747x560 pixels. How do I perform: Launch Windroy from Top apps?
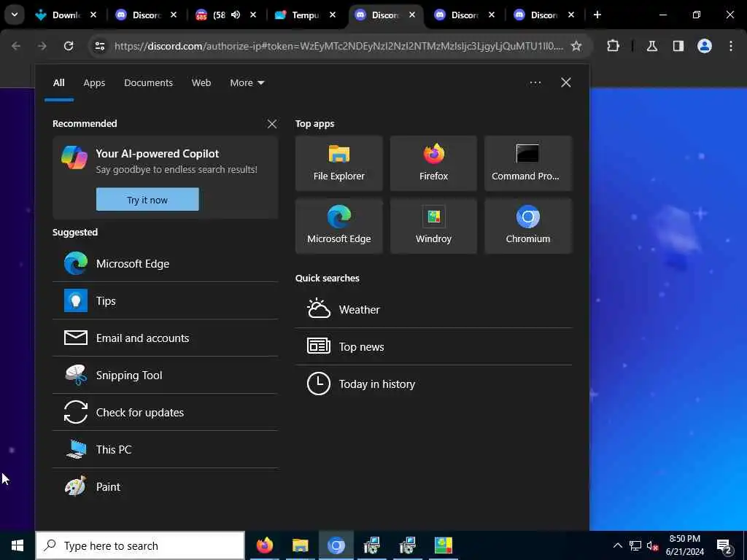(x=433, y=226)
